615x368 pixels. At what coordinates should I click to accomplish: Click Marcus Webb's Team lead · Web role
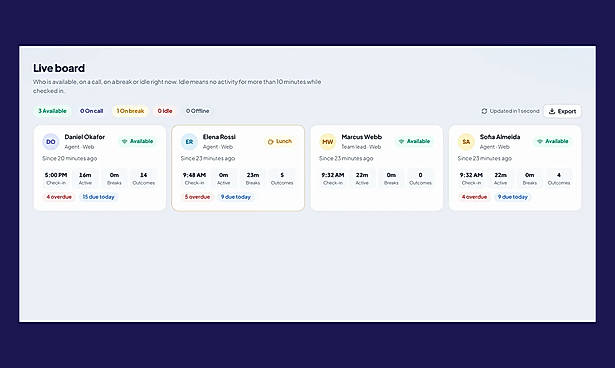tap(361, 147)
